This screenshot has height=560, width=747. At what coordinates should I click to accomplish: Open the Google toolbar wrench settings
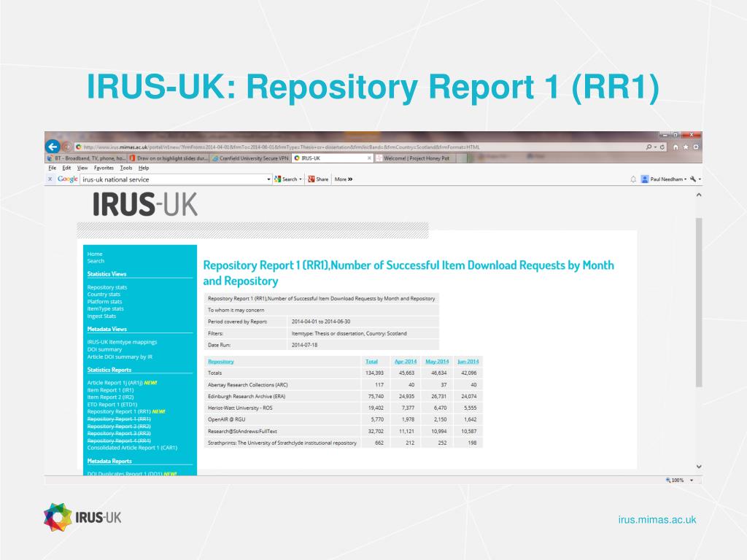693,179
